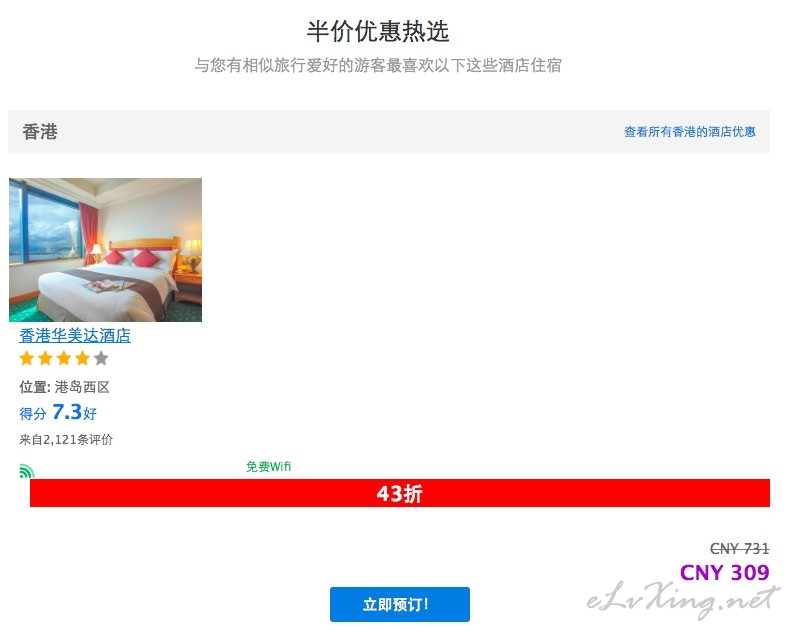Click the 半价优惠热选 page title
The image size is (791, 633).
click(x=378, y=31)
